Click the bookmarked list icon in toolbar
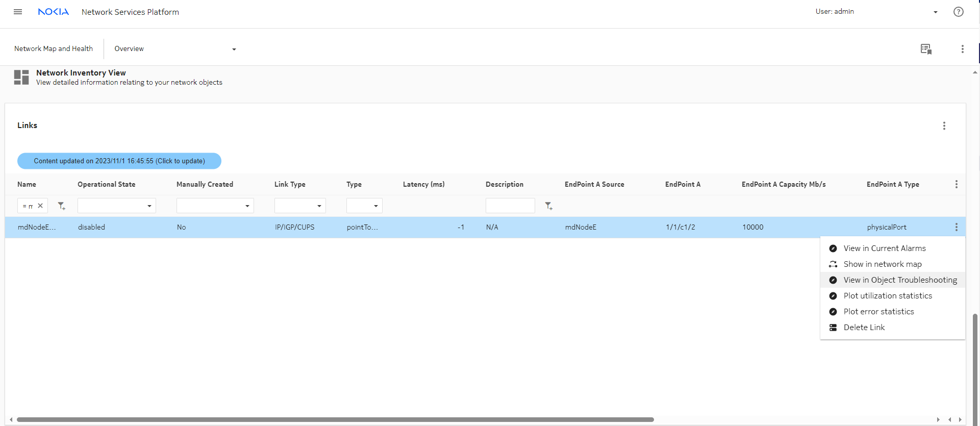 pyautogui.click(x=926, y=49)
